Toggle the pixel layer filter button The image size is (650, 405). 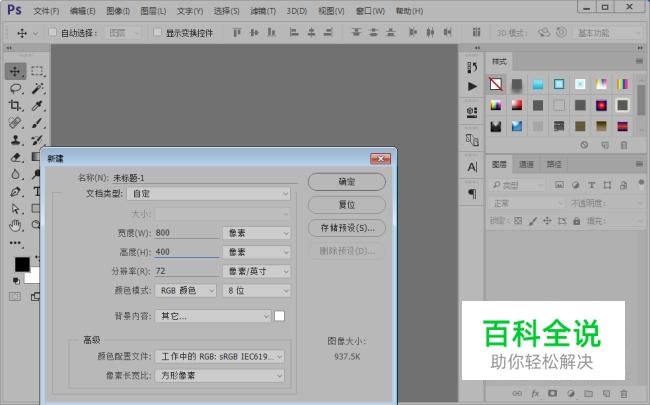(x=559, y=185)
